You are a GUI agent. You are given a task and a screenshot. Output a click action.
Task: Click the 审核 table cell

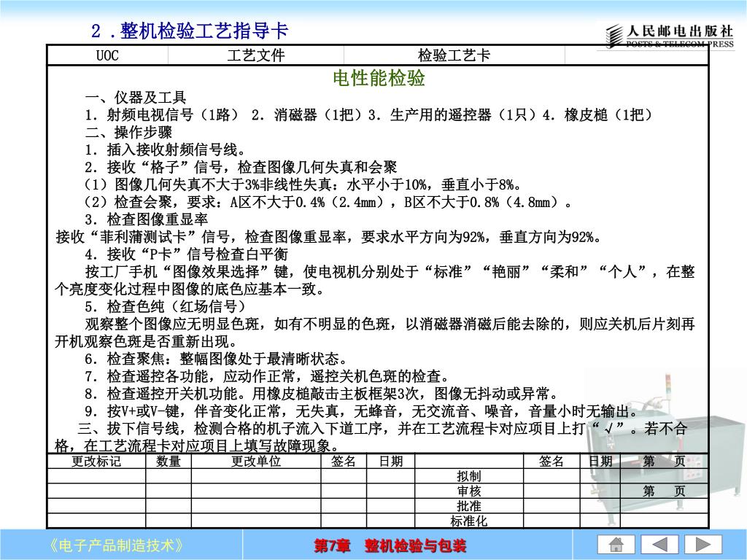(x=469, y=491)
